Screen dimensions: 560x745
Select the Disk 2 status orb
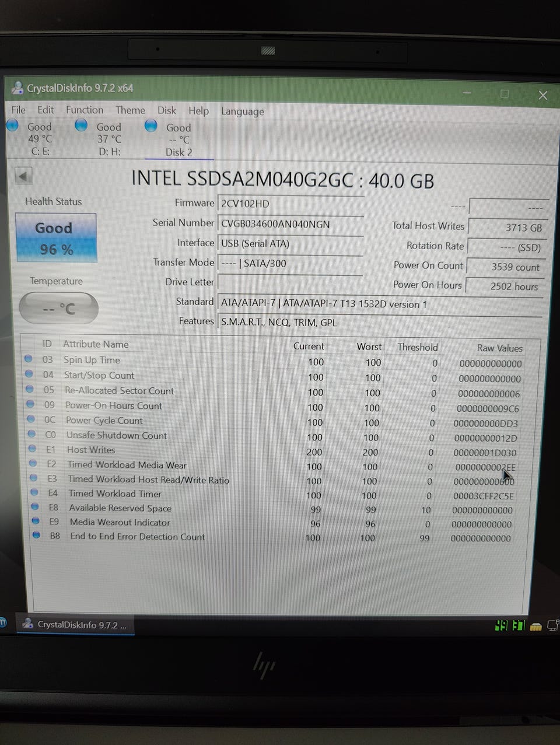point(150,126)
